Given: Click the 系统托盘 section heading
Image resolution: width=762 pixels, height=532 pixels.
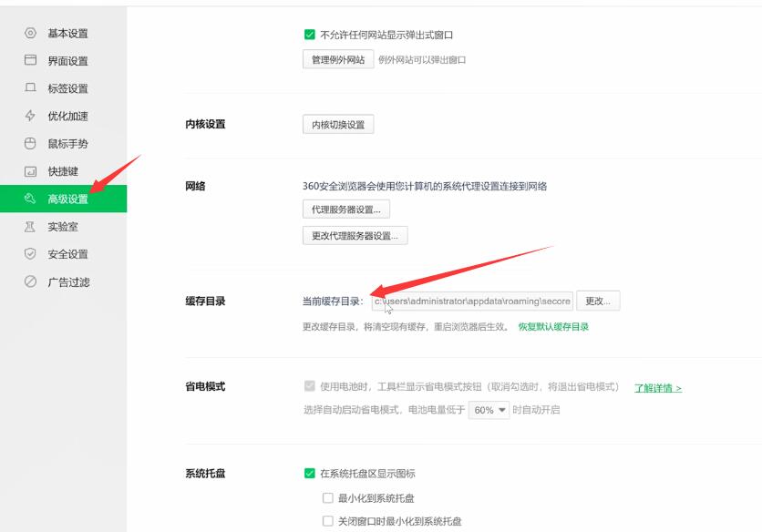Looking at the screenshot, I should click(205, 473).
